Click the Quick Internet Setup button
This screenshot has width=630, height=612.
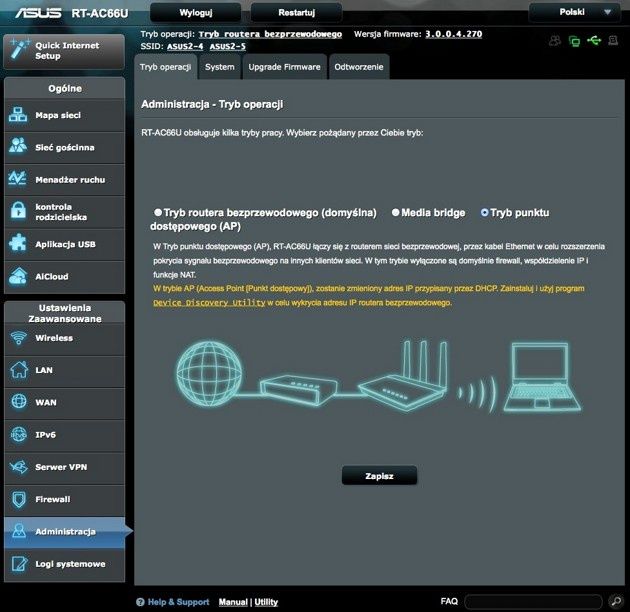pos(64,51)
